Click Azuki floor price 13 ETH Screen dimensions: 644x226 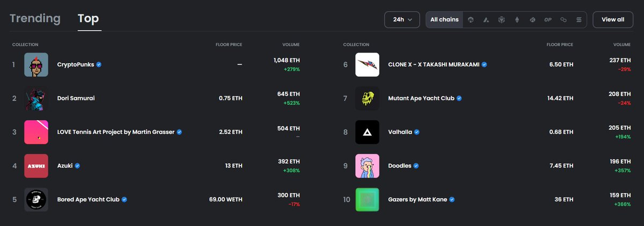[233, 166]
